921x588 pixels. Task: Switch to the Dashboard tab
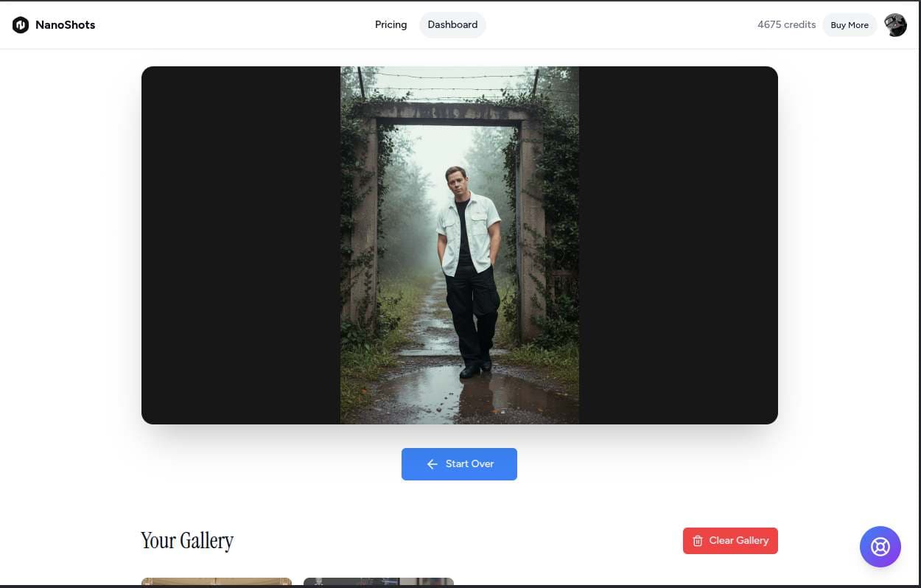(452, 24)
